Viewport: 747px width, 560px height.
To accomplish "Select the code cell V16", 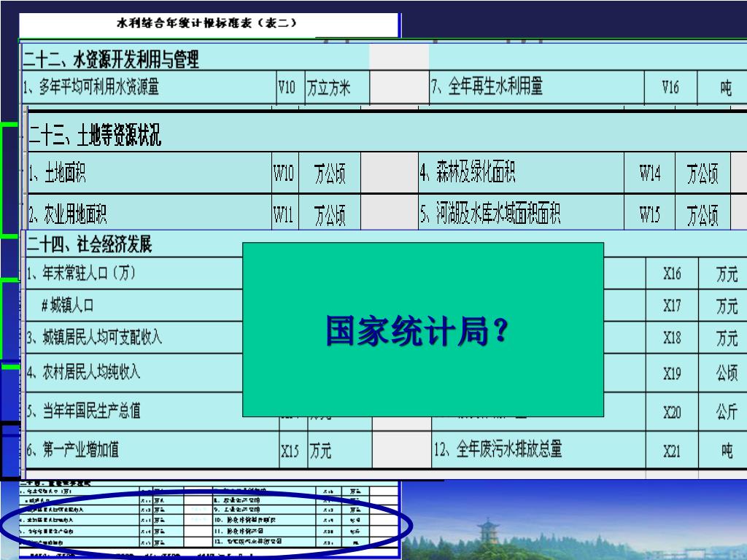I will [670, 87].
